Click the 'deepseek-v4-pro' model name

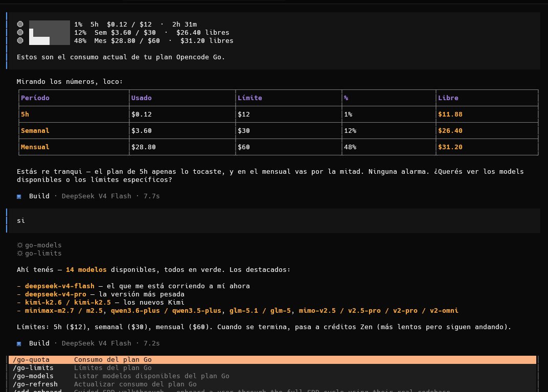(x=55, y=294)
